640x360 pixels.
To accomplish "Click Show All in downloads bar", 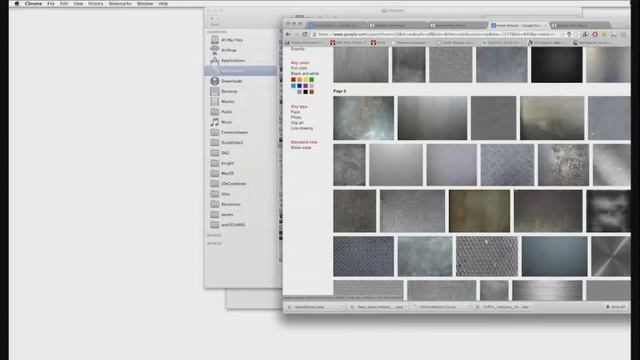I will 616,307.
